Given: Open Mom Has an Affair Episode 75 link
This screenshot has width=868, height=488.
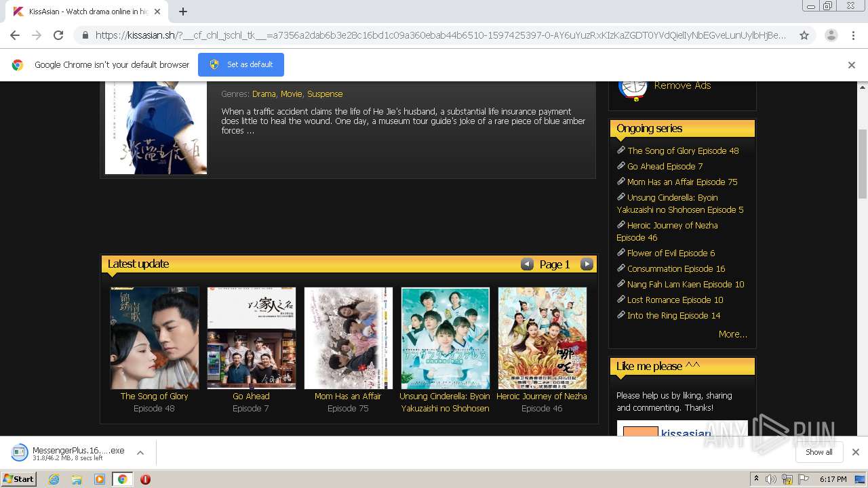Looking at the screenshot, I should tap(682, 182).
